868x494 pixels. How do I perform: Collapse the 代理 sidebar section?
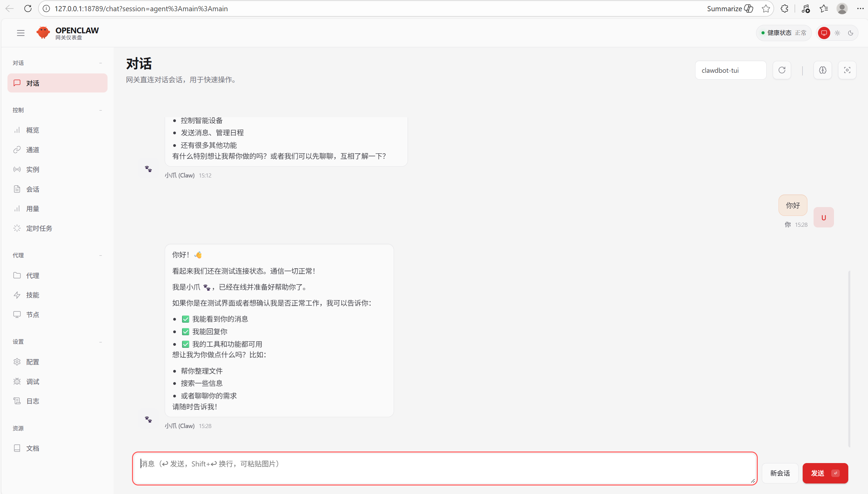point(100,255)
